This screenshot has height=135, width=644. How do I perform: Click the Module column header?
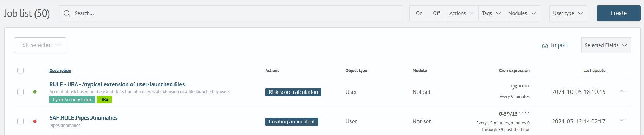click(420, 71)
